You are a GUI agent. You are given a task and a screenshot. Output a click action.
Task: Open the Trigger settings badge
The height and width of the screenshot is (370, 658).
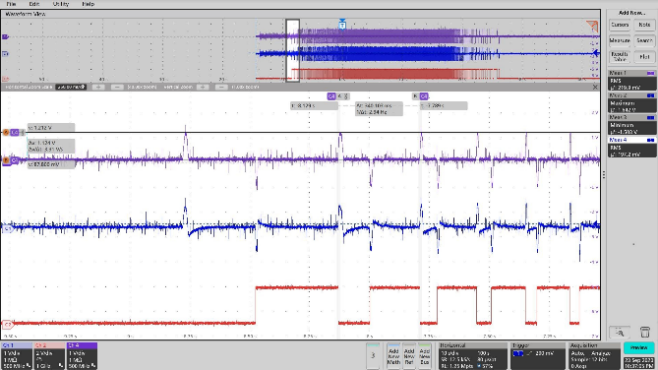click(x=538, y=356)
